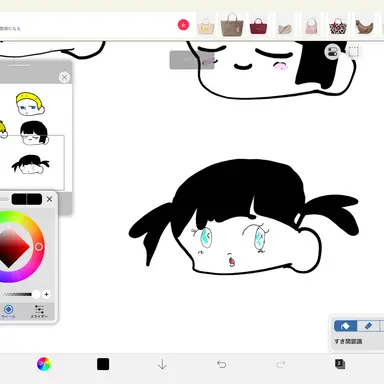Screen dimensions: 384x384
Task: Select the eraser fill mode
Action: tap(368, 326)
